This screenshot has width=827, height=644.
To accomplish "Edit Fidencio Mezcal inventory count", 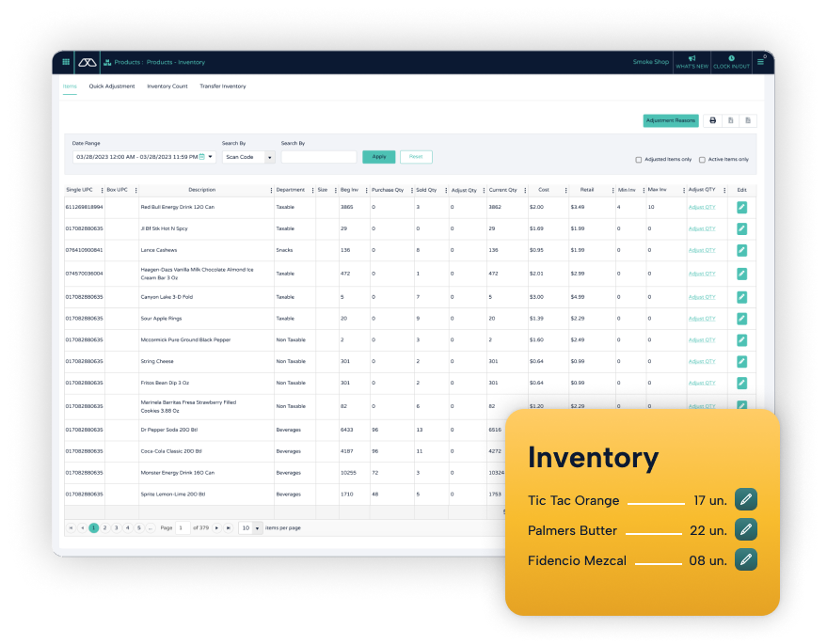I will click(x=746, y=559).
